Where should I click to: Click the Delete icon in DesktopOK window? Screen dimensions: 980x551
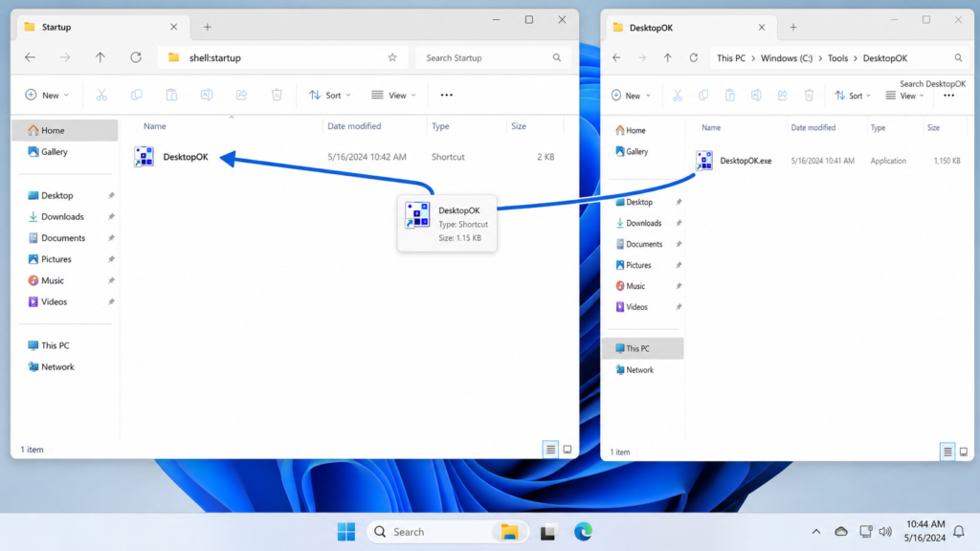[809, 96]
